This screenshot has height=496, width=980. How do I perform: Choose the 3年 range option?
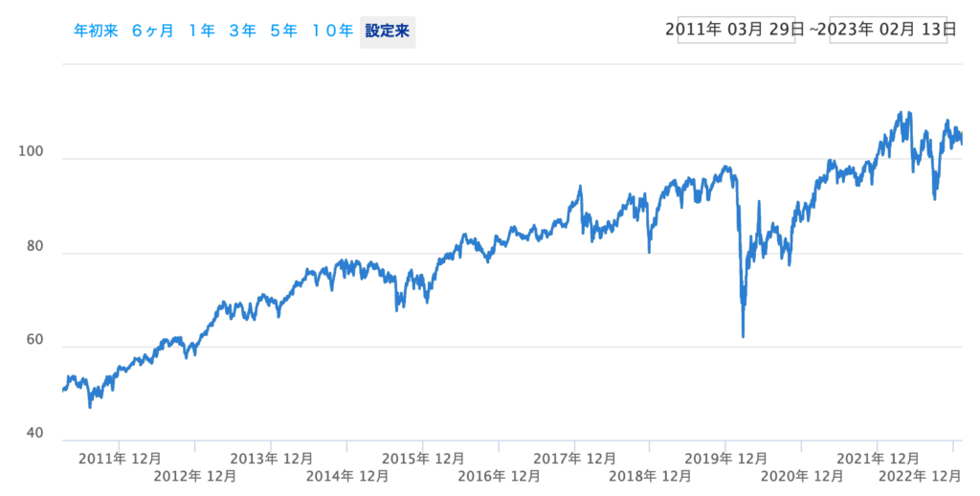click(243, 31)
